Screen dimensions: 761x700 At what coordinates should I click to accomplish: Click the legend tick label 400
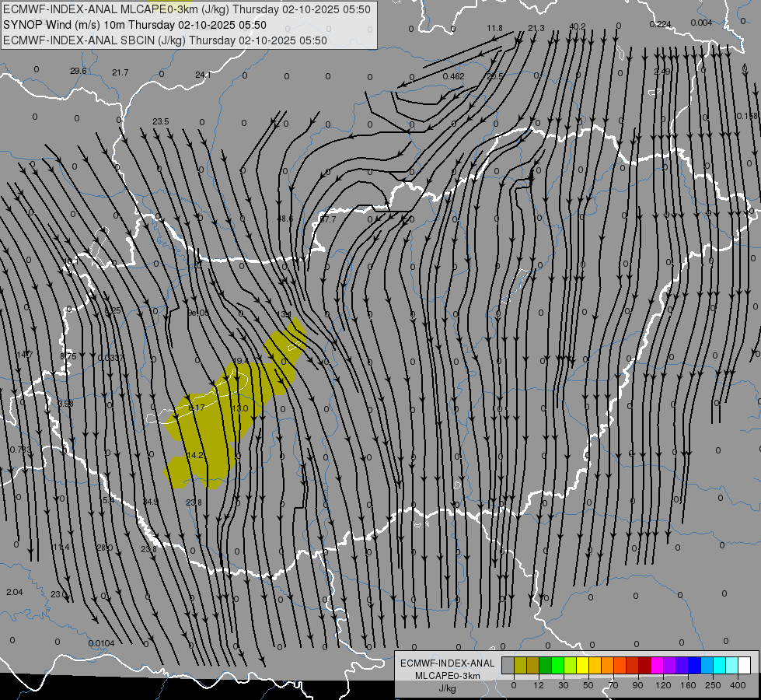[738, 685]
